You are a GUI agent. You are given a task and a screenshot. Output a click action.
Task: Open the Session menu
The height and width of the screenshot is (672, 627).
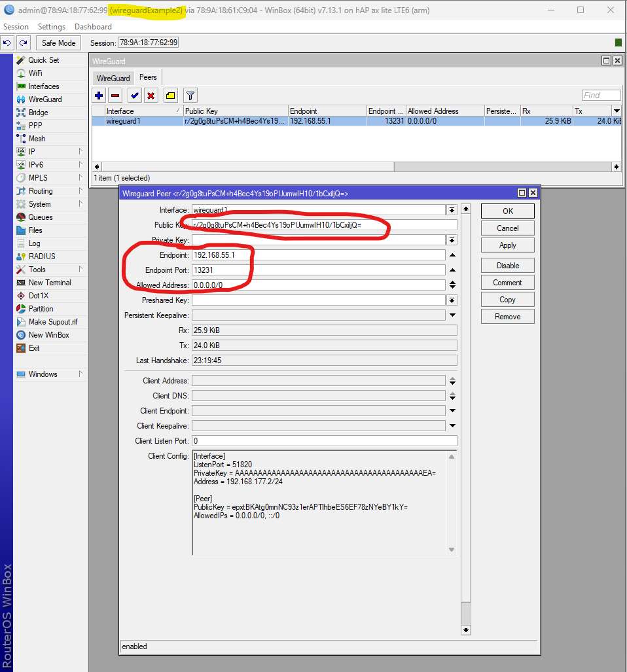pyautogui.click(x=16, y=27)
